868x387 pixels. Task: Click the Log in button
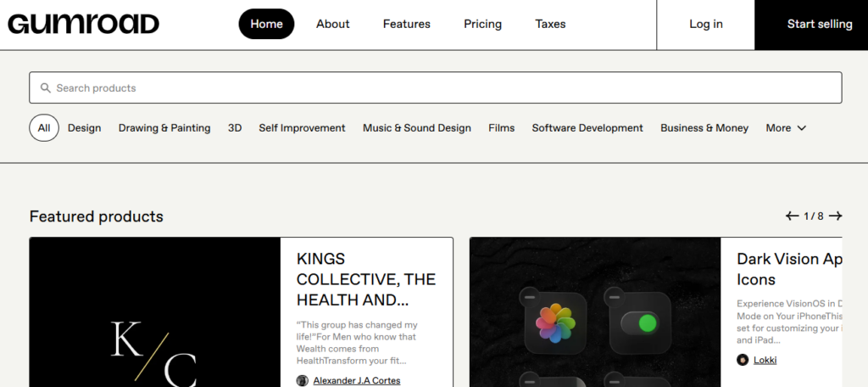pos(706,24)
